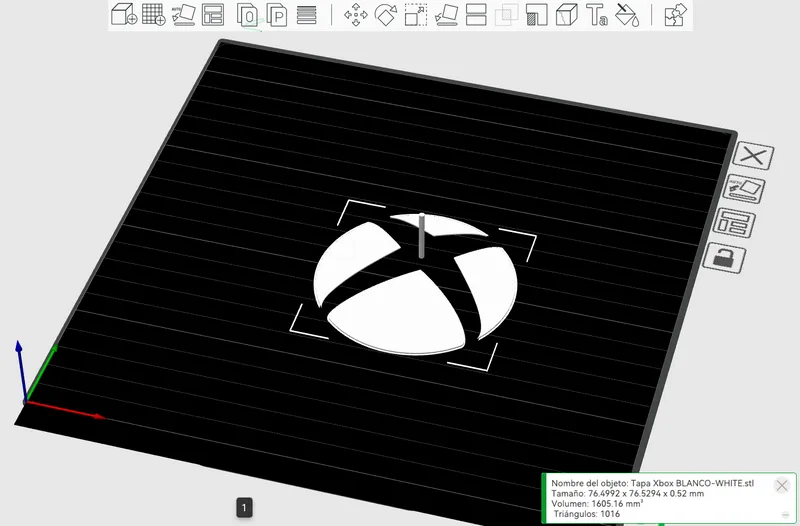Select the Move tool arrows icon
This screenshot has height=526, width=800.
[356, 14]
